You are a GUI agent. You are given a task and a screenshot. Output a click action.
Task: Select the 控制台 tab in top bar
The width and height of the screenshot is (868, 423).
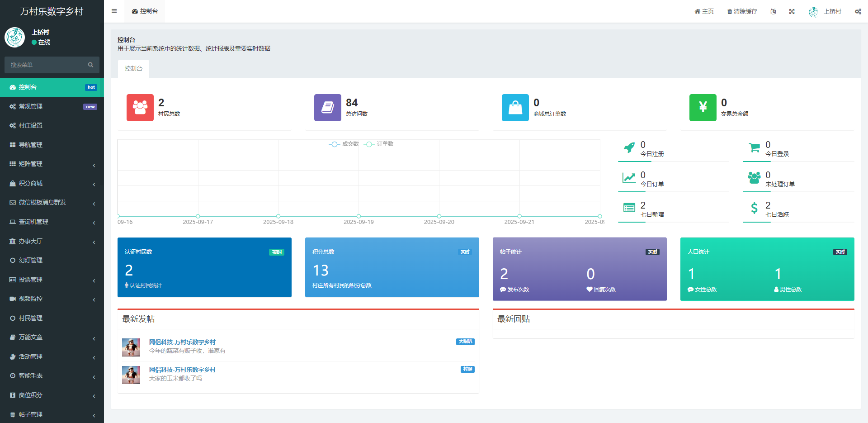[145, 11]
